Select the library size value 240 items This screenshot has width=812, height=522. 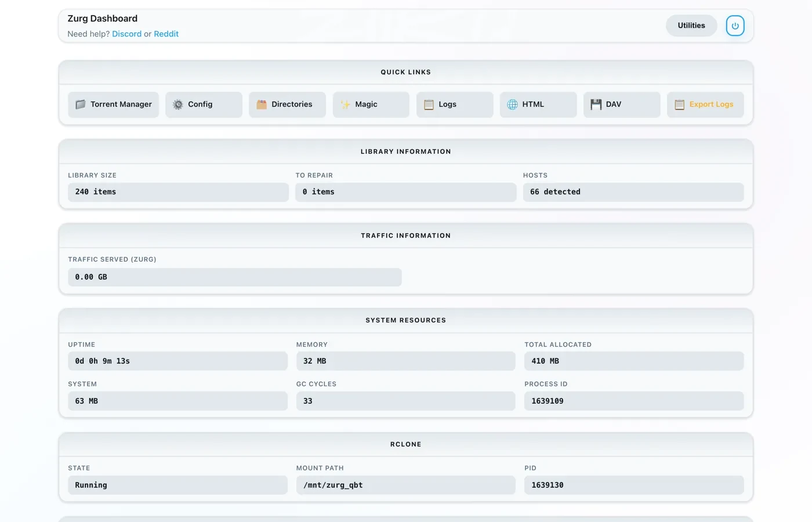(178, 192)
